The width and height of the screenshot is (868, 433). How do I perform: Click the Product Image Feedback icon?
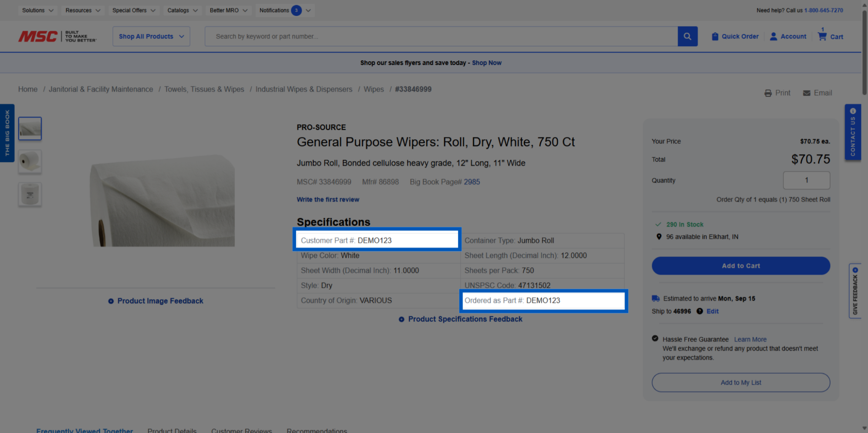tap(111, 301)
